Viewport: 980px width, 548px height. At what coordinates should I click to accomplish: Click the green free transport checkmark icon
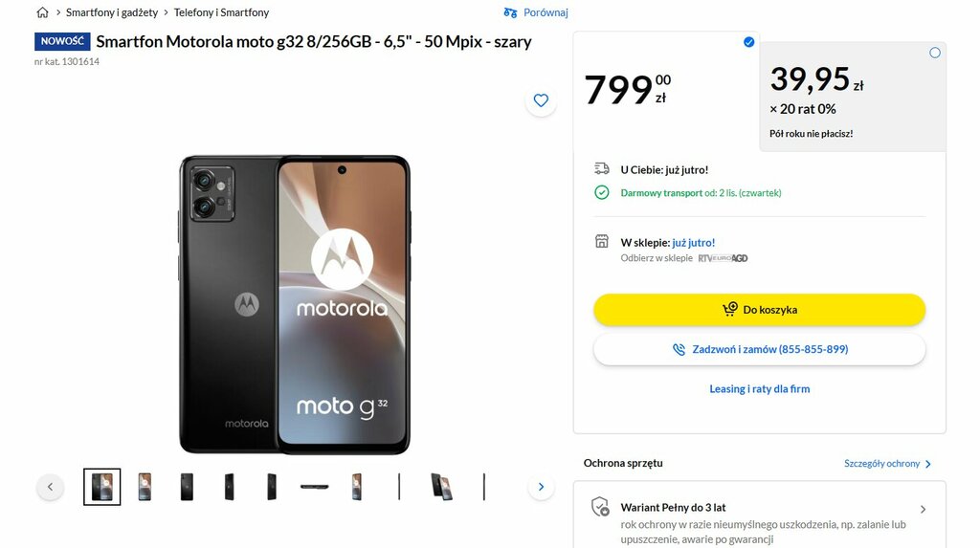coord(601,192)
